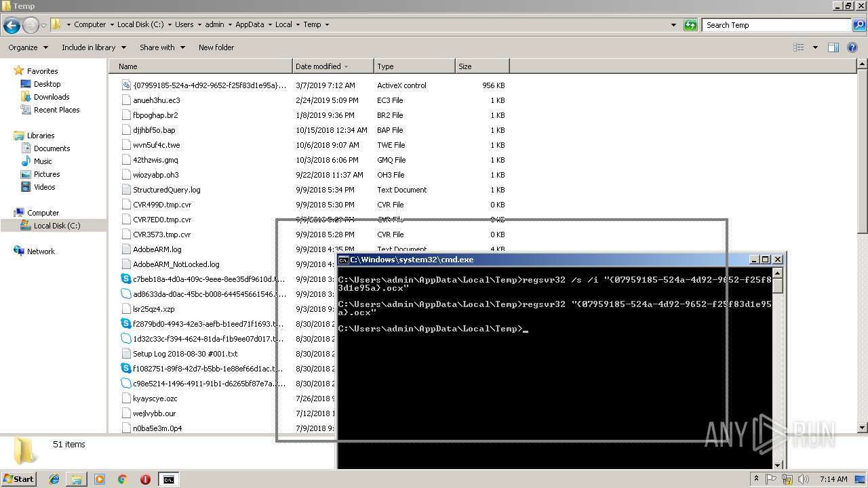This screenshot has width=868, height=488.
Task: Click the Users breadcrumb segment
Action: click(184, 24)
